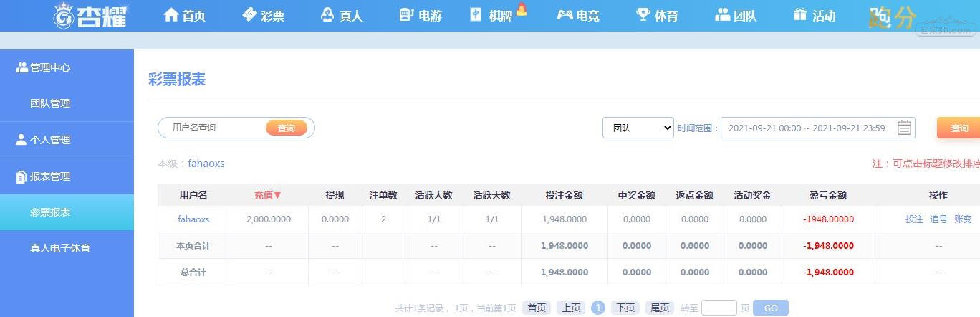Sort the table by 充值 column
The image size is (980, 317).
[x=268, y=195]
